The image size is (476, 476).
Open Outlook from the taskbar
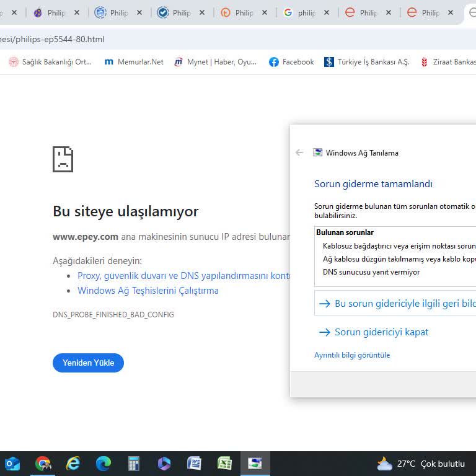pos(12,464)
